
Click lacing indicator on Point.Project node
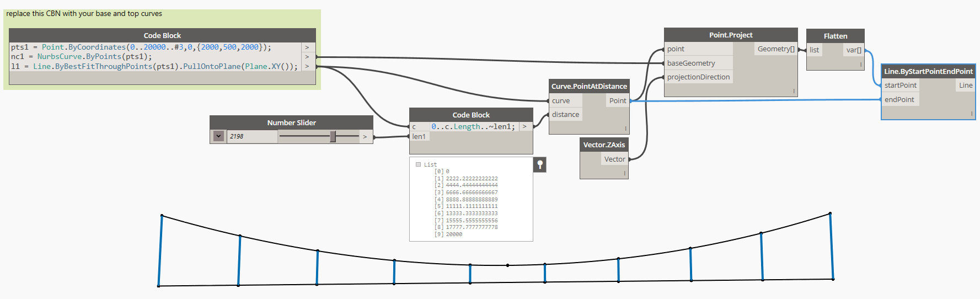click(x=794, y=91)
